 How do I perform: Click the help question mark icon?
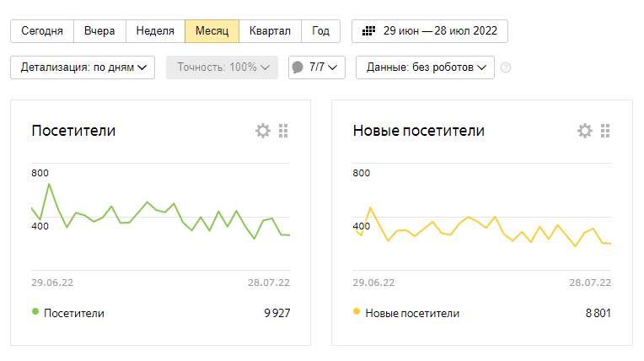[x=506, y=67]
